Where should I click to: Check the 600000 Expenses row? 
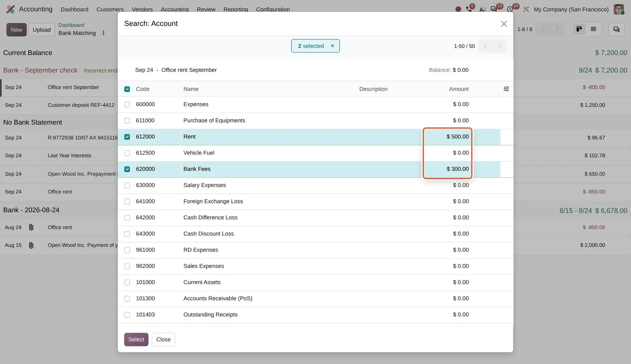coord(127,105)
